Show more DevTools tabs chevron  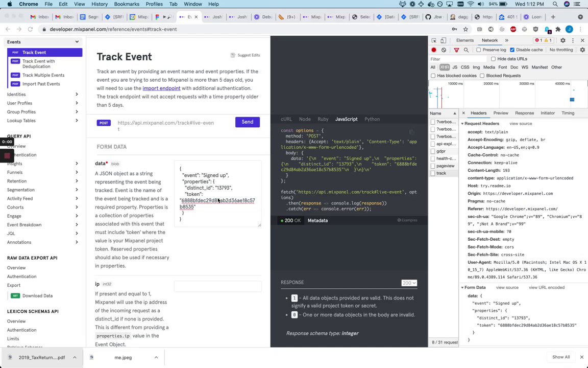(507, 40)
